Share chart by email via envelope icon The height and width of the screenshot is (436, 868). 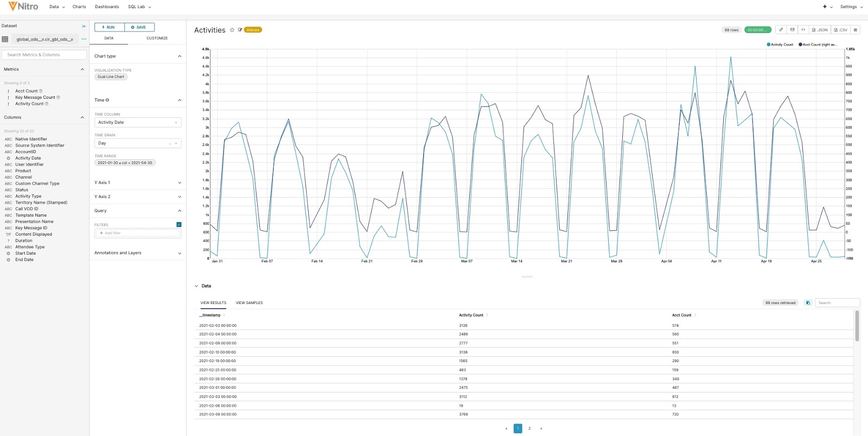(x=792, y=30)
